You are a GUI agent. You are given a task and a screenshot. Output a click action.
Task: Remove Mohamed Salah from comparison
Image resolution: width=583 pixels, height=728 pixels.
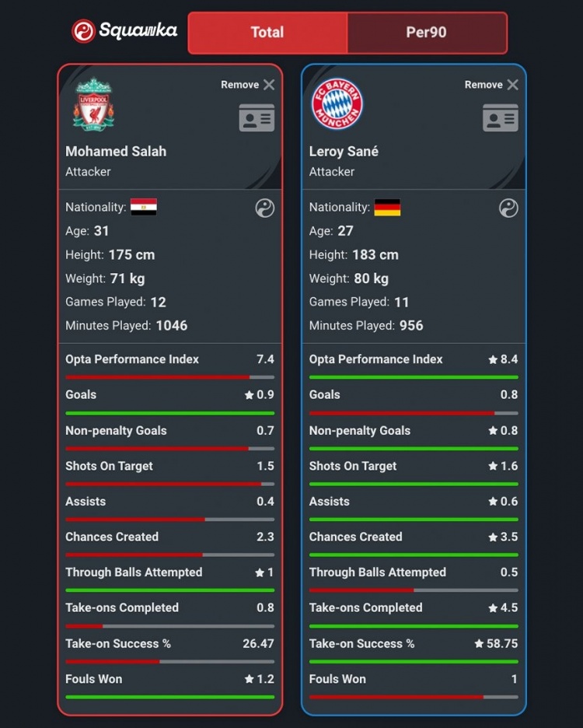click(248, 85)
